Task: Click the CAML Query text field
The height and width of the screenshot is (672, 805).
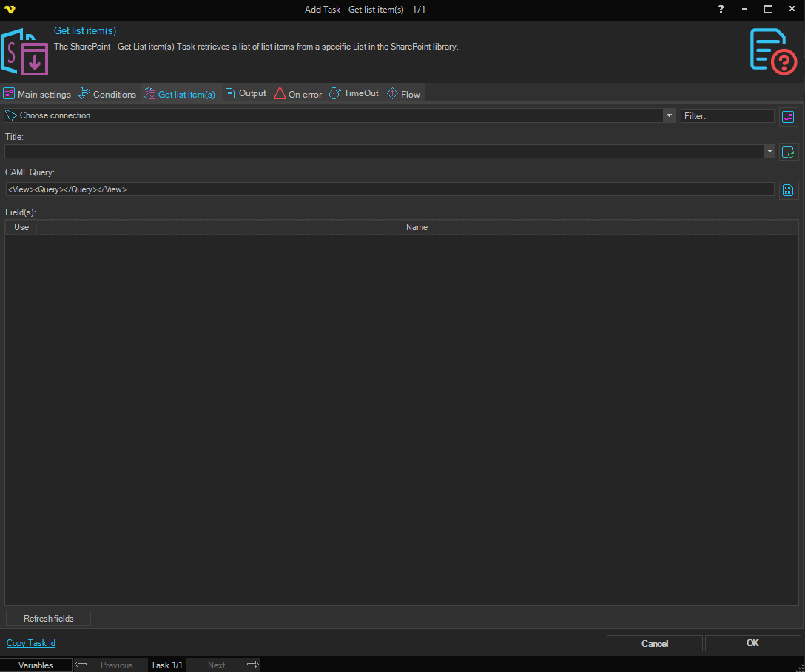Action: [388, 189]
